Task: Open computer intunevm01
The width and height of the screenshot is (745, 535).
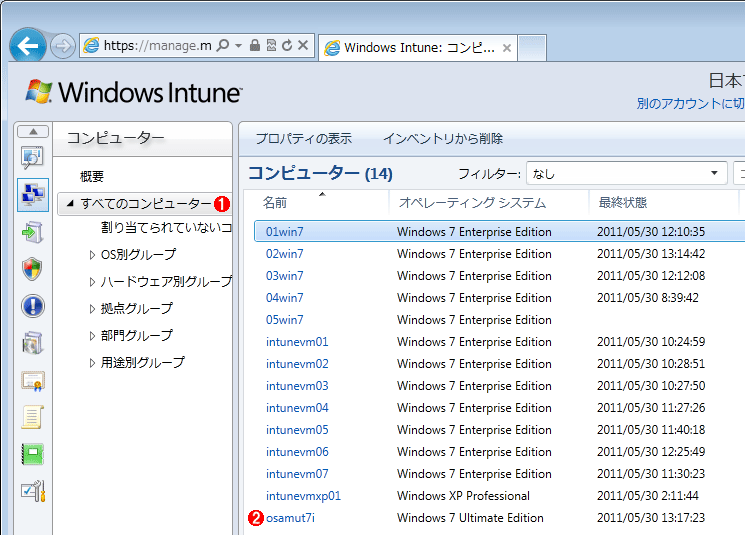Action: click(297, 342)
